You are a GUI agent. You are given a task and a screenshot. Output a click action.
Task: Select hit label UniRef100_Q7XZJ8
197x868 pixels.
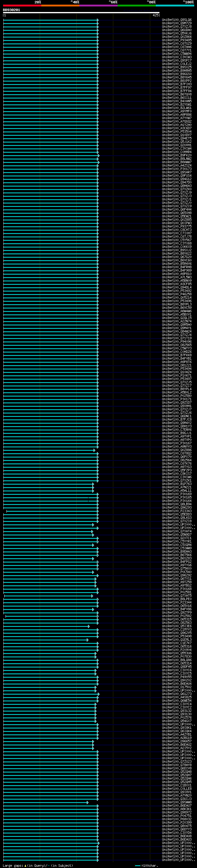(177, 26)
